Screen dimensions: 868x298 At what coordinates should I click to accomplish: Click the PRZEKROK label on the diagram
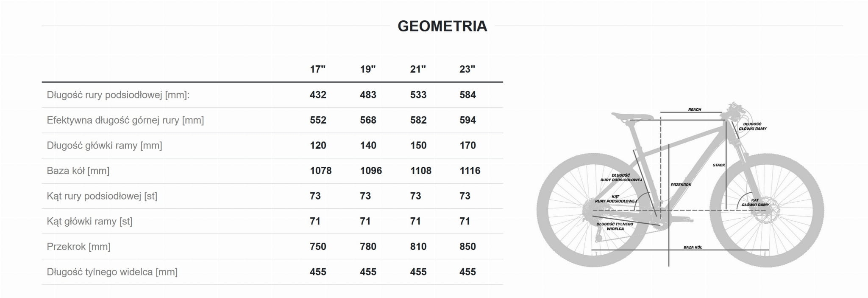point(681,185)
